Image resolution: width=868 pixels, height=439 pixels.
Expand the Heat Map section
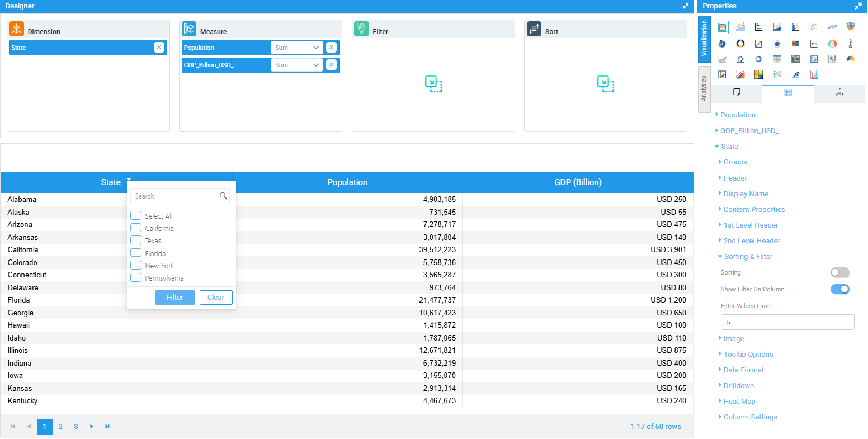tap(739, 402)
